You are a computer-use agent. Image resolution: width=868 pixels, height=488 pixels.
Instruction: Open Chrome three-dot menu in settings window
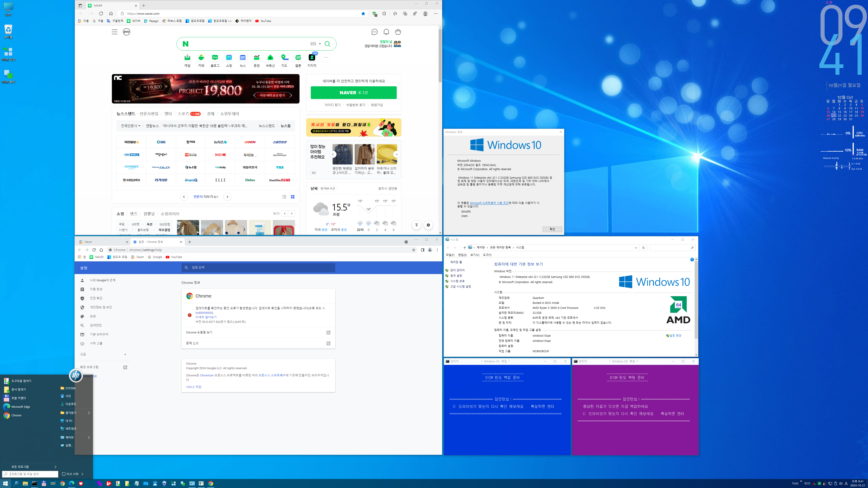tap(437, 250)
